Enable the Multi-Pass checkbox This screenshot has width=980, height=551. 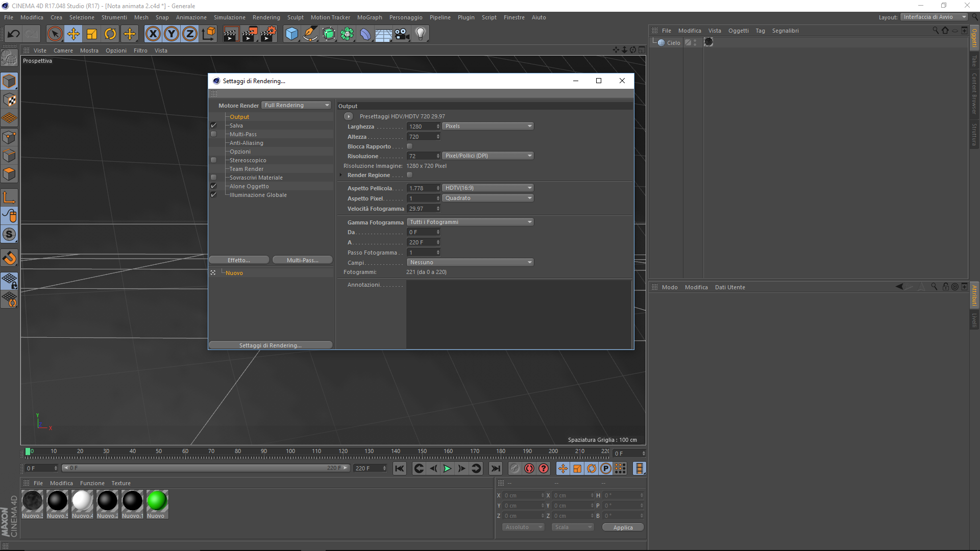click(x=214, y=134)
